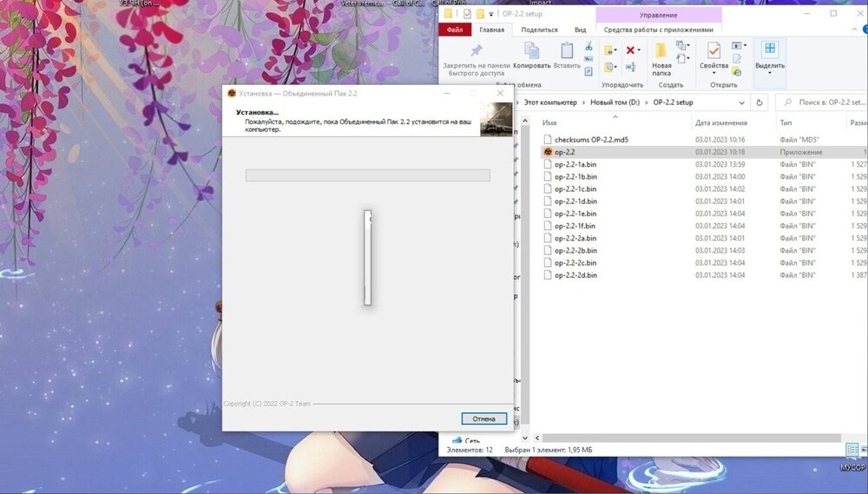This screenshot has height=494, width=868.
Task: Click the Copy (Копировать) ribbon icon
Action: click(x=531, y=51)
